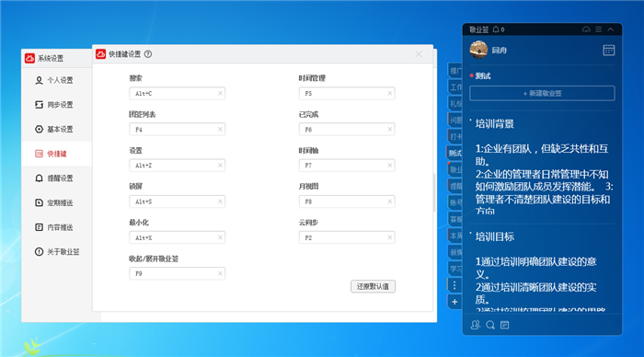Screen dimensions: 644x357
Task: Click the help icon beside 快捷键设置
Action: (x=148, y=54)
